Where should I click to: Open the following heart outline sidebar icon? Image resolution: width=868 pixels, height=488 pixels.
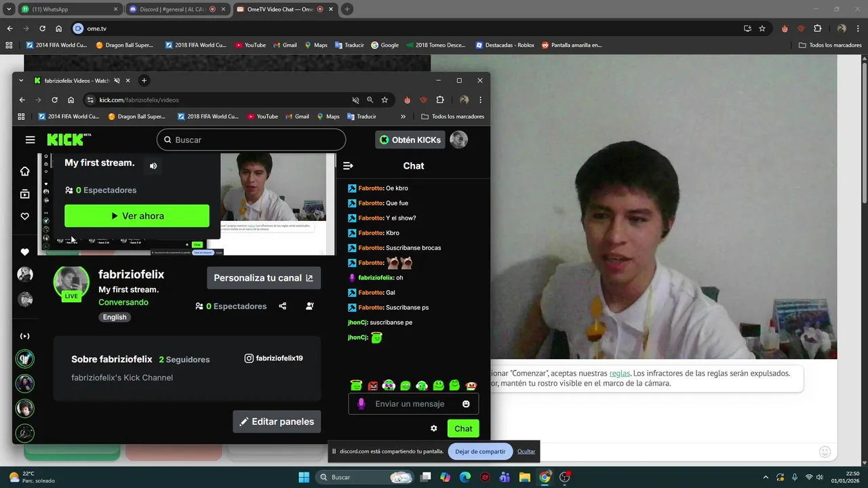click(x=25, y=216)
